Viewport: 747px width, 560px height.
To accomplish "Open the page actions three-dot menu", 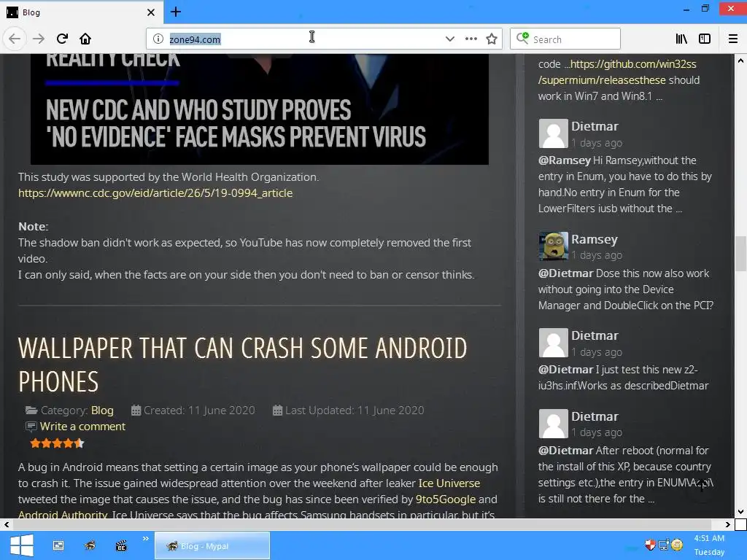I will (471, 39).
